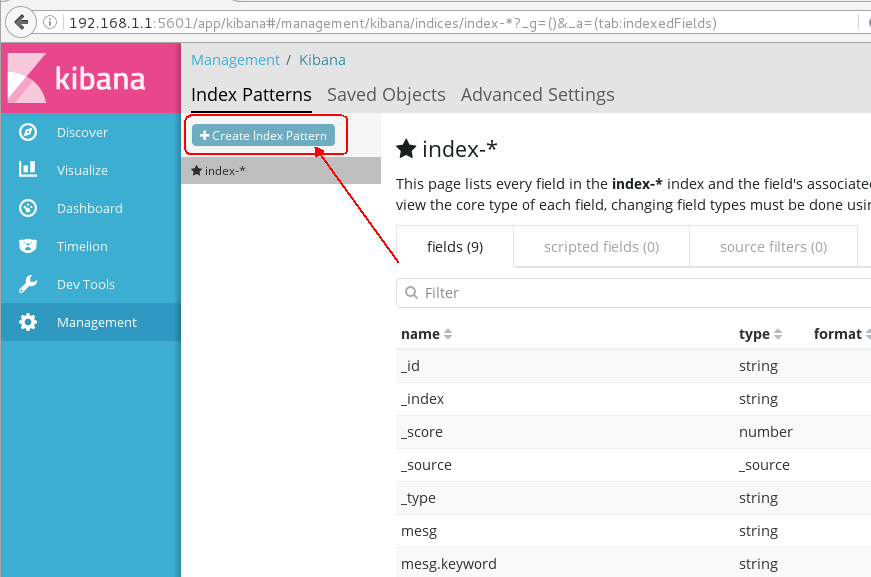The height and width of the screenshot is (577, 871).
Task: Click the browser back arrow button
Action: point(21,22)
